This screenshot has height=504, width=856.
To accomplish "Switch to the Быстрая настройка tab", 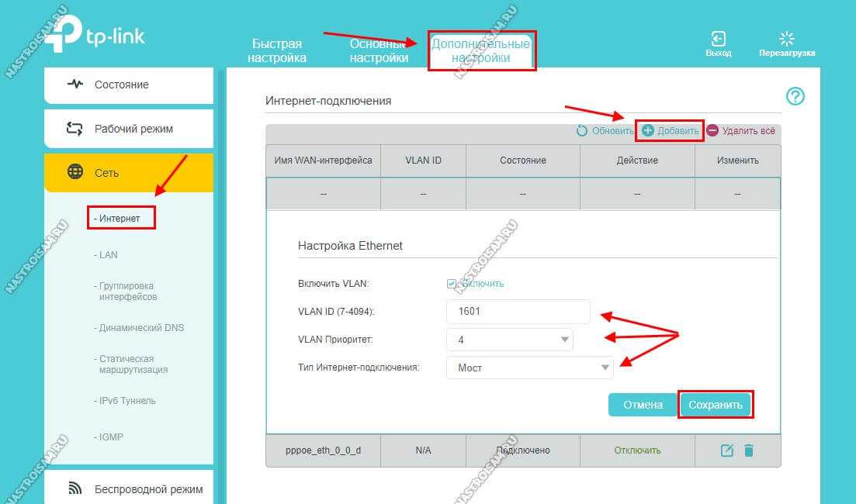I will click(x=277, y=50).
